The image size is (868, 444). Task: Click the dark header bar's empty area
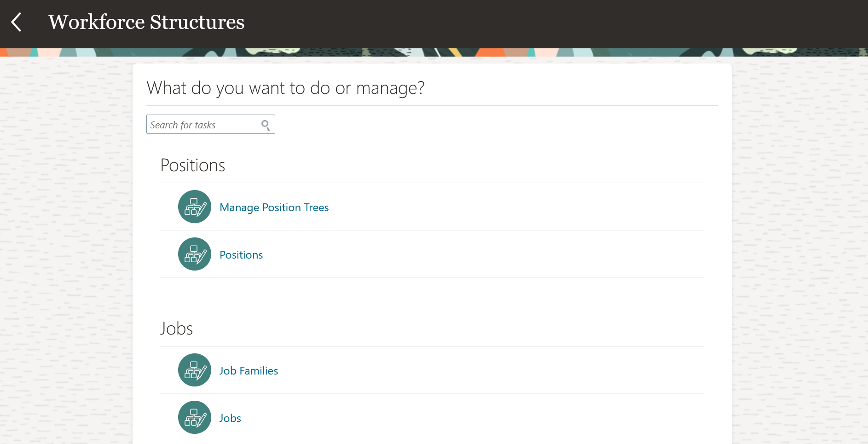click(x=552, y=24)
